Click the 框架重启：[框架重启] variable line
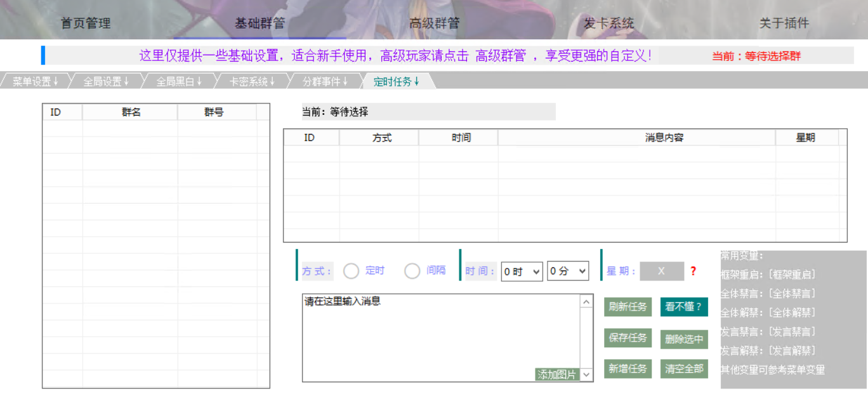868x400 pixels. pyautogui.click(x=768, y=275)
